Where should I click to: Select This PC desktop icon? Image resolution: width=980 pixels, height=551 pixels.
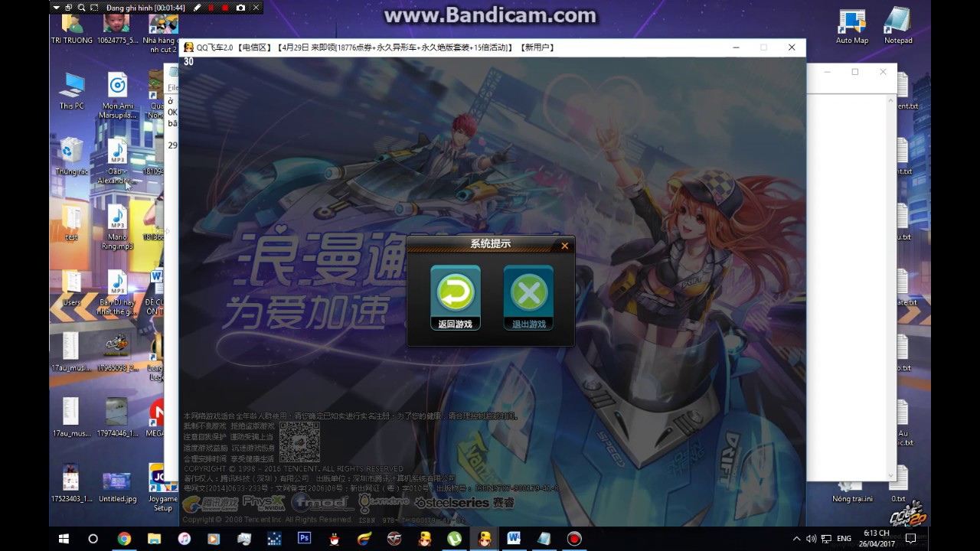tap(71, 92)
